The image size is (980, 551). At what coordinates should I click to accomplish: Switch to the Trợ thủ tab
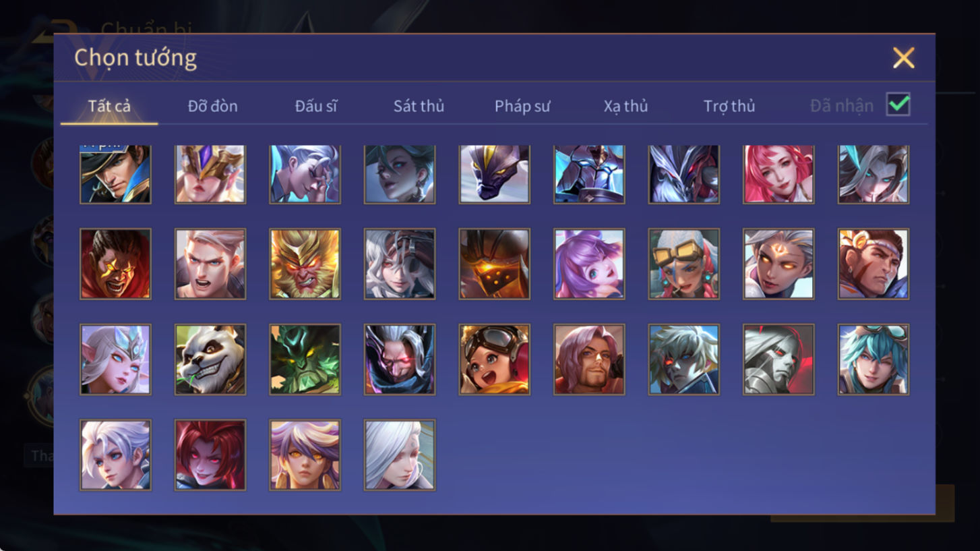(729, 106)
